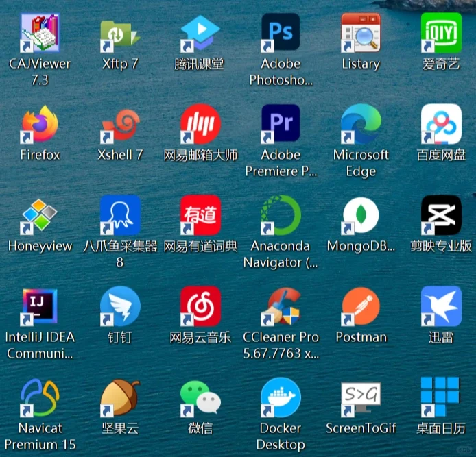Image resolution: width=476 pixels, height=457 pixels.
Task: Open the 网易邮箱大师 mail icon
Action: pos(200,124)
